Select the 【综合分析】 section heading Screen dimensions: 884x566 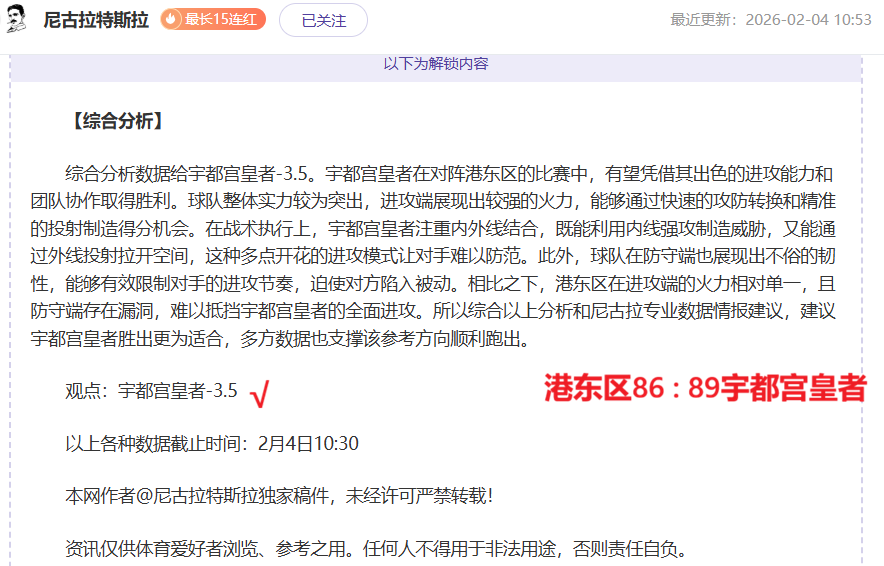pos(116,122)
